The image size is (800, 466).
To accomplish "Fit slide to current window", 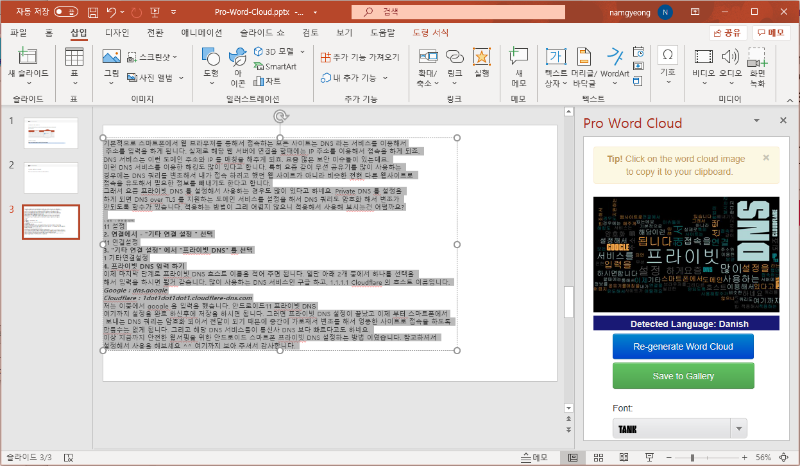I will click(x=783, y=457).
